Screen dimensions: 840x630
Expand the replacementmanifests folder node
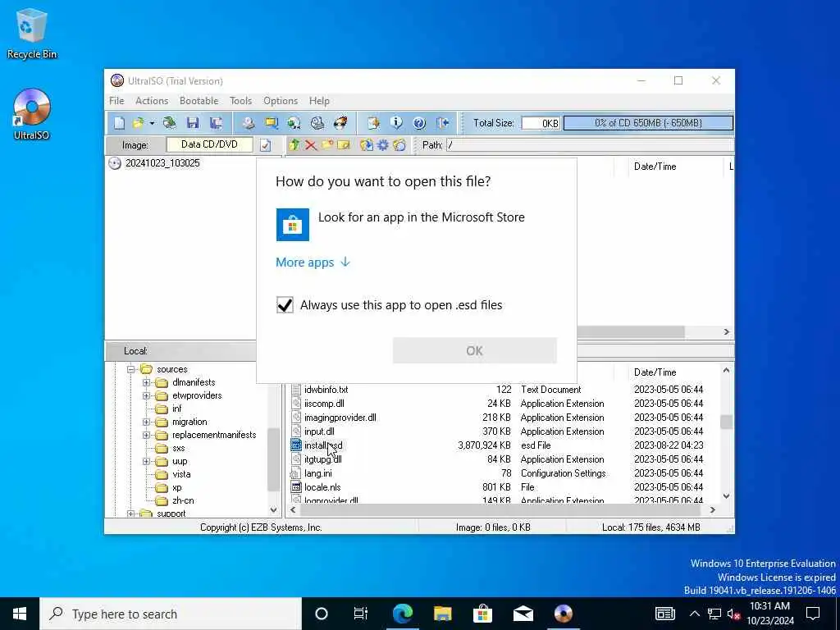coord(146,435)
